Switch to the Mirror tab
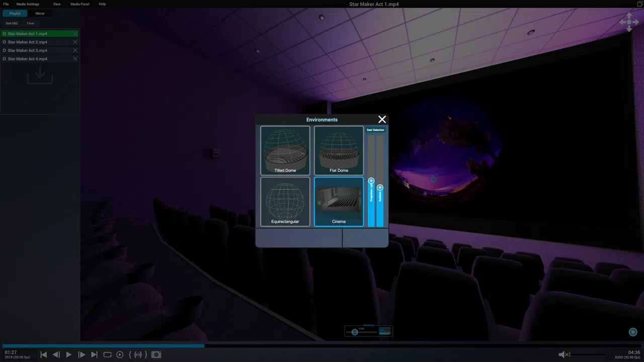This screenshot has height=362, width=644. click(40, 14)
